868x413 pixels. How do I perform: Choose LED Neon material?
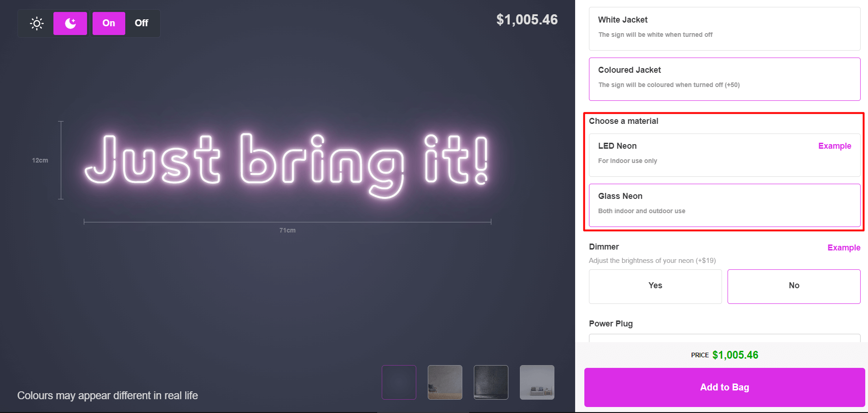point(700,155)
